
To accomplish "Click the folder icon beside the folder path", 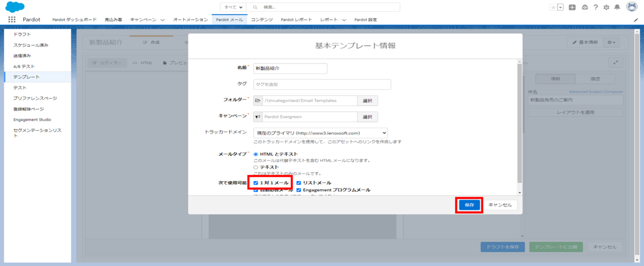I will [258, 100].
